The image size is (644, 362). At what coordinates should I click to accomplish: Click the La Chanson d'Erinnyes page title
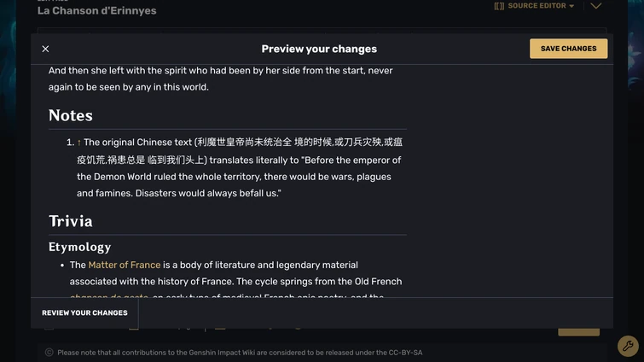click(x=97, y=11)
